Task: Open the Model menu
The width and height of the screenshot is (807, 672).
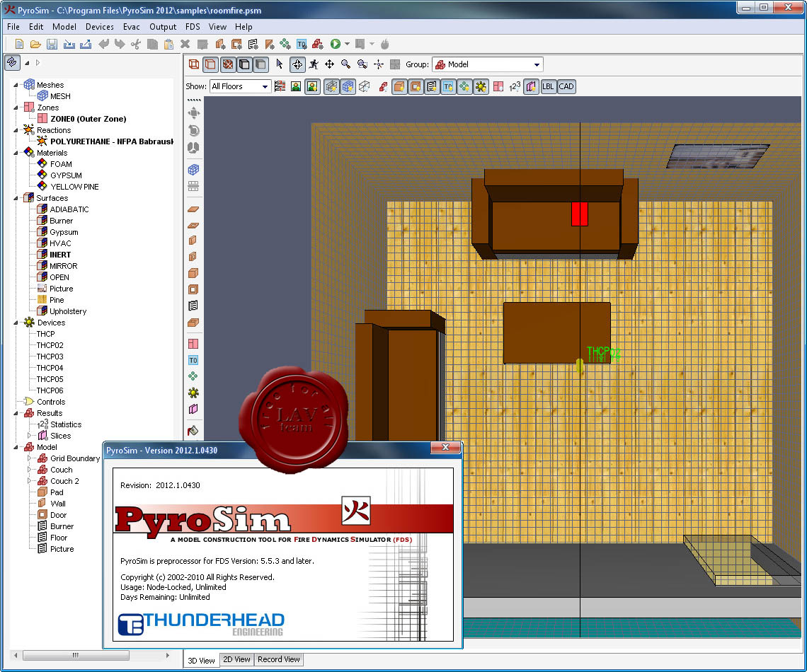Action: (64, 27)
